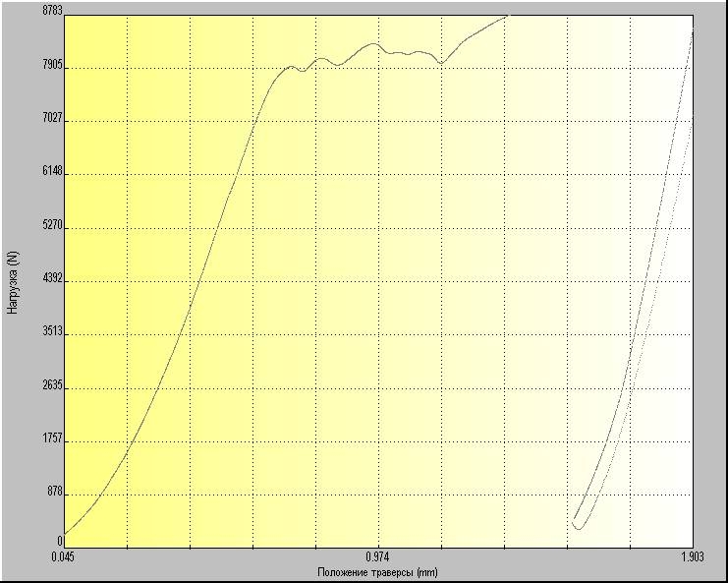Click the Y-axis title "Нагрузка (N)"

[13, 280]
